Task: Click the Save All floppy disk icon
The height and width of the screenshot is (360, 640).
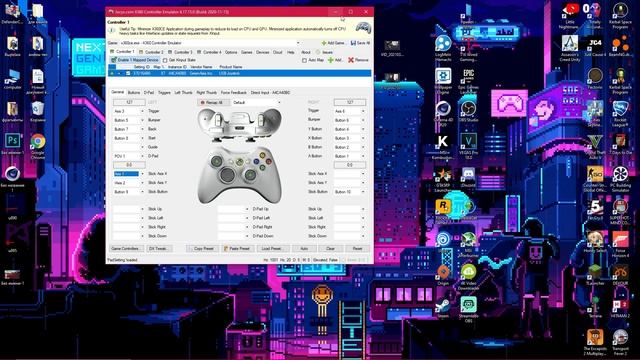Action: click(x=353, y=43)
